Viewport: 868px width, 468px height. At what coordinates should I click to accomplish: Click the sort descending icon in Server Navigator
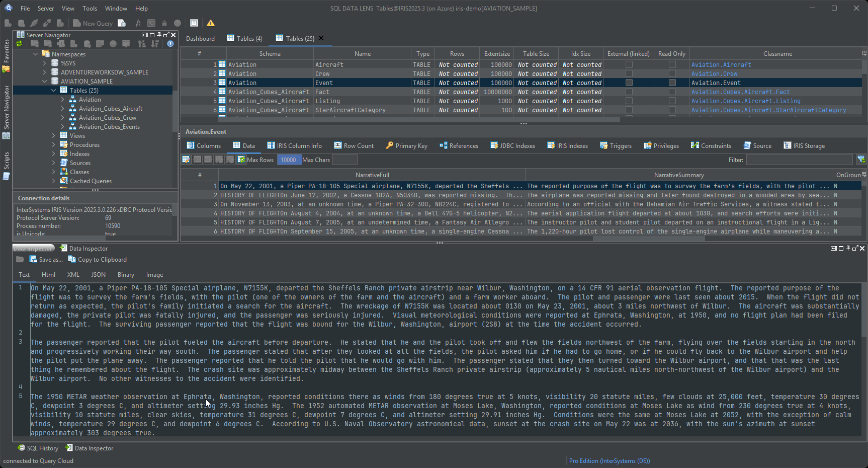pyautogui.click(x=155, y=44)
